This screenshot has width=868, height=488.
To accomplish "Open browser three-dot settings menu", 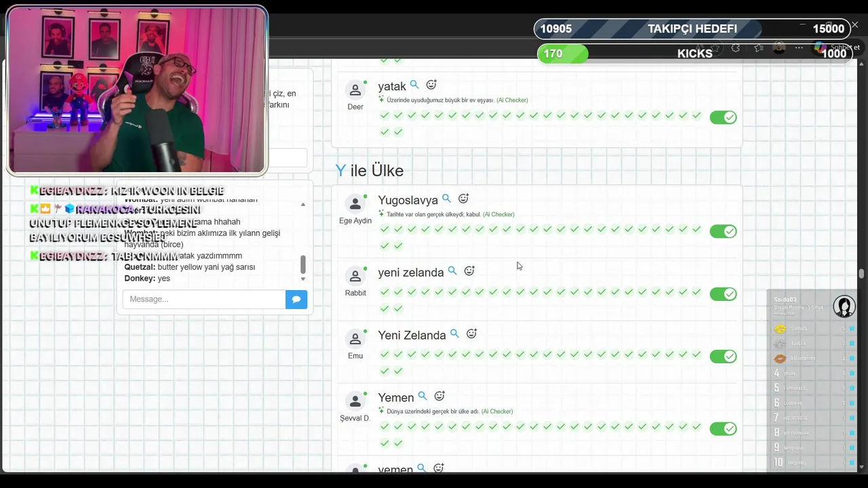I will pyautogui.click(x=799, y=48).
